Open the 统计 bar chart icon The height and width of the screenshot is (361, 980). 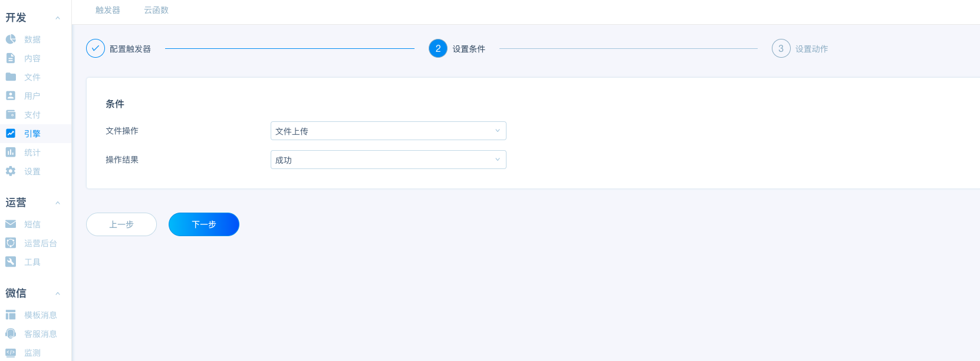point(11,153)
